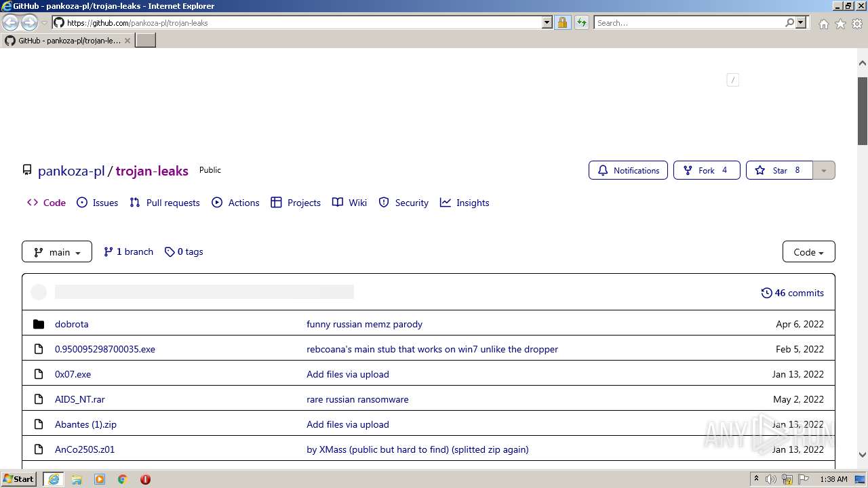Open the Security tab
The height and width of the screenshot is (488, 868).
coord(403,203)
